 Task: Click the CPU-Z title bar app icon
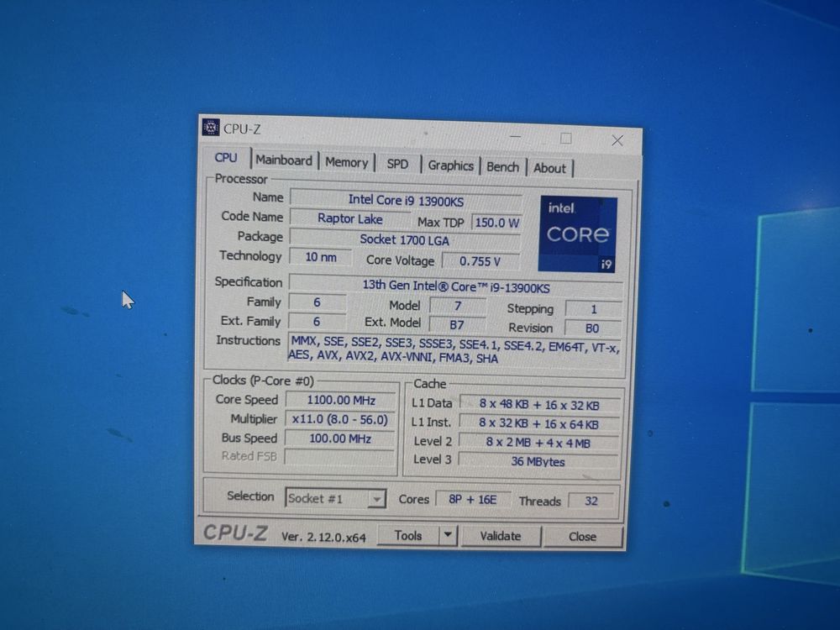click(211, 128)
